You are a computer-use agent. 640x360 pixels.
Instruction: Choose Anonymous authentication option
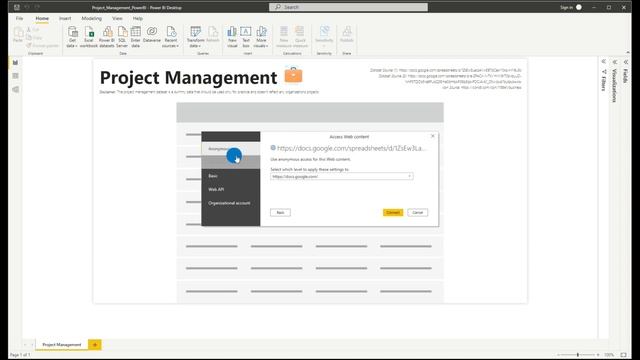pyautogui.click(x=231, y=149)
